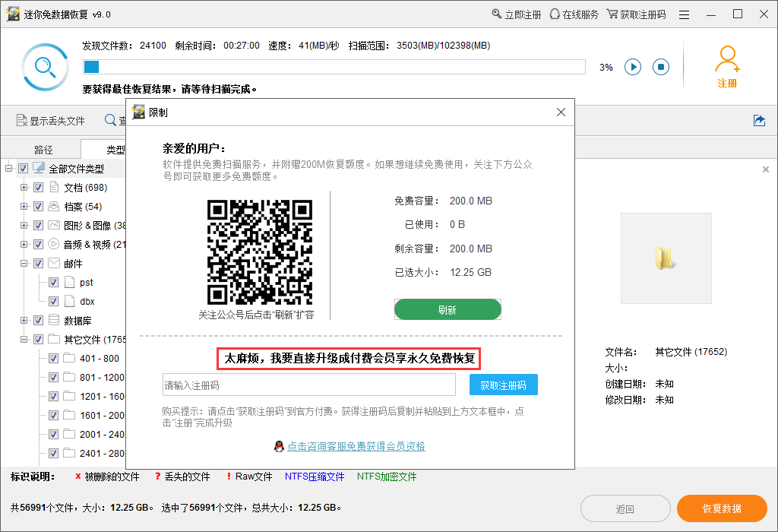Viewport: 778px width, 532px height.
Task: Expand the 音频 & 视频 node
Action: 24,244
